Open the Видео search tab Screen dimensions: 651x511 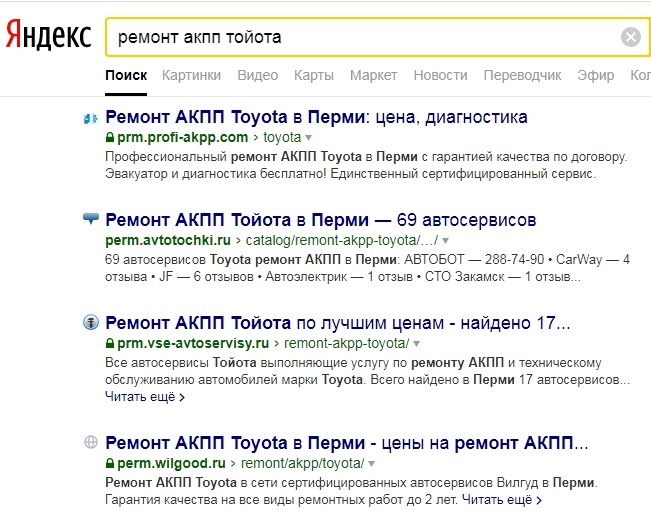pyautogui.click(x=258, y=76)
